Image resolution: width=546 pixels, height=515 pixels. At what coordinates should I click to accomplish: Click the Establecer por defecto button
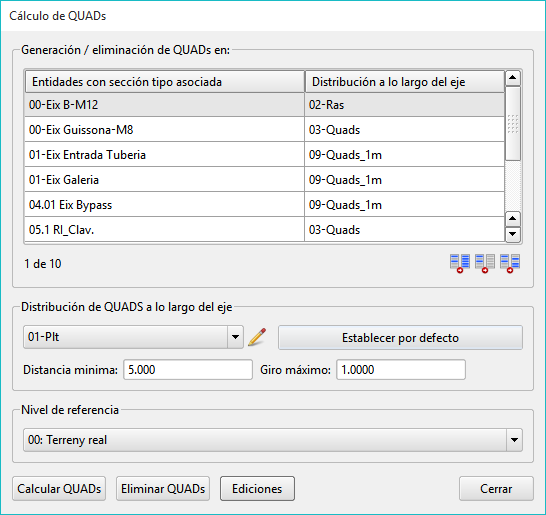[400, 337]
